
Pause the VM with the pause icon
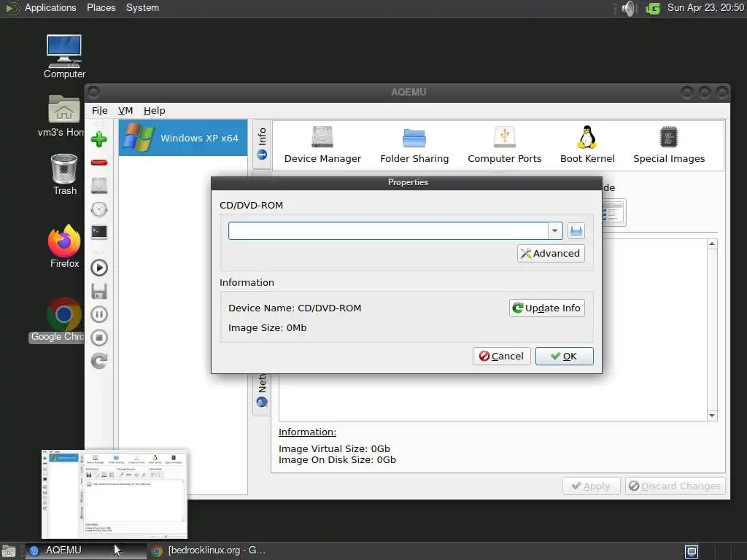click(99, 314)
